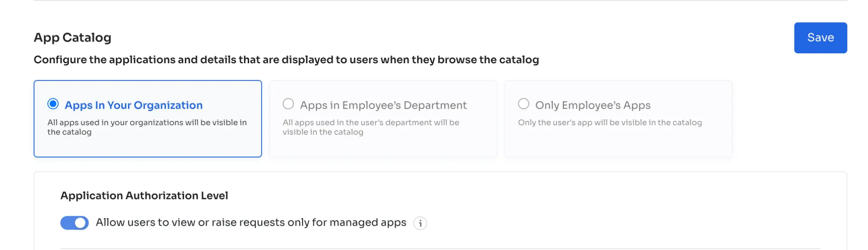
Task: Toggle the managed apps authorization switch off
Action: [75, 223]
